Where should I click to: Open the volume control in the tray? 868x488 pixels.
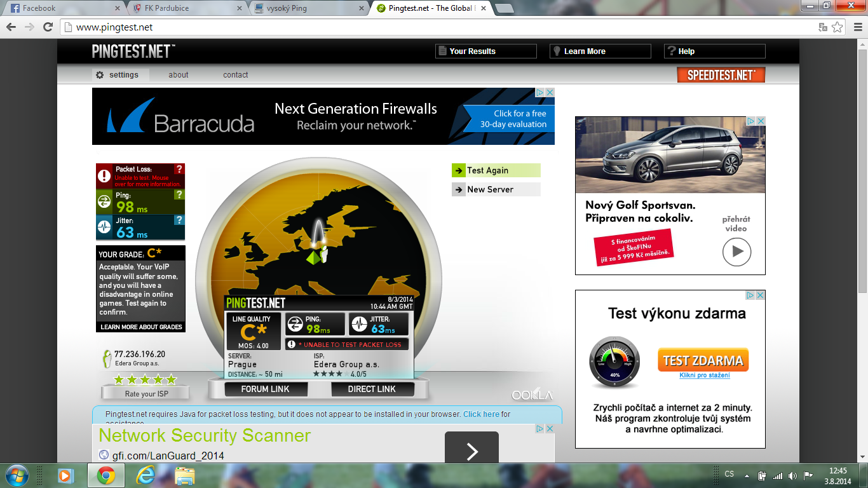point(792,475)
